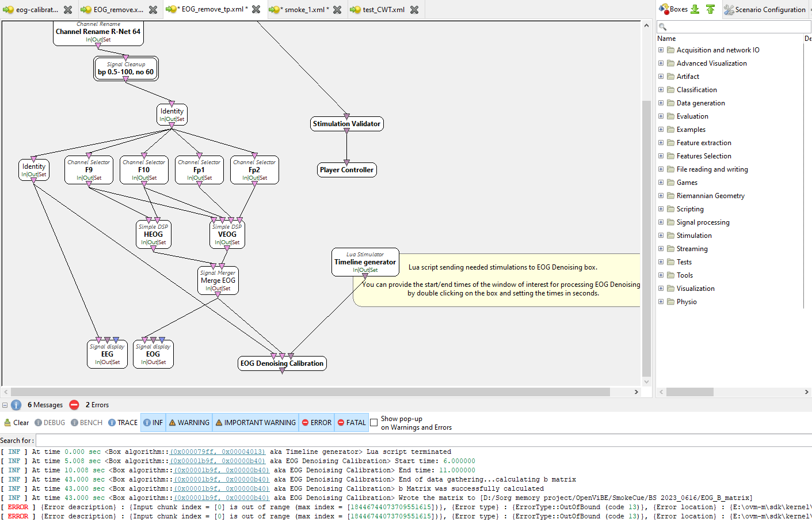Open the Scenario Configuration tab
812x523 pixels.
(765, 10)
